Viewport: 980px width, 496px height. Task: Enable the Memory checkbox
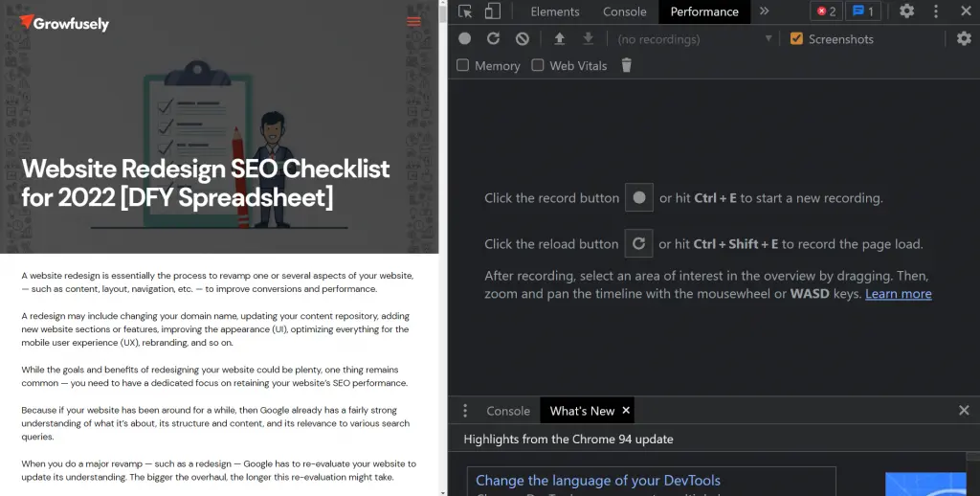463,65
